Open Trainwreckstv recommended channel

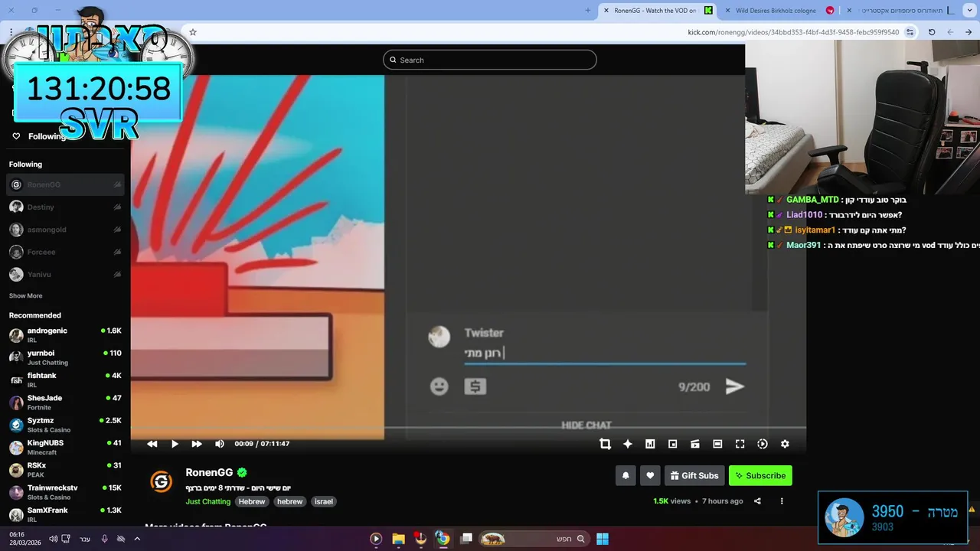coord(65,492)
